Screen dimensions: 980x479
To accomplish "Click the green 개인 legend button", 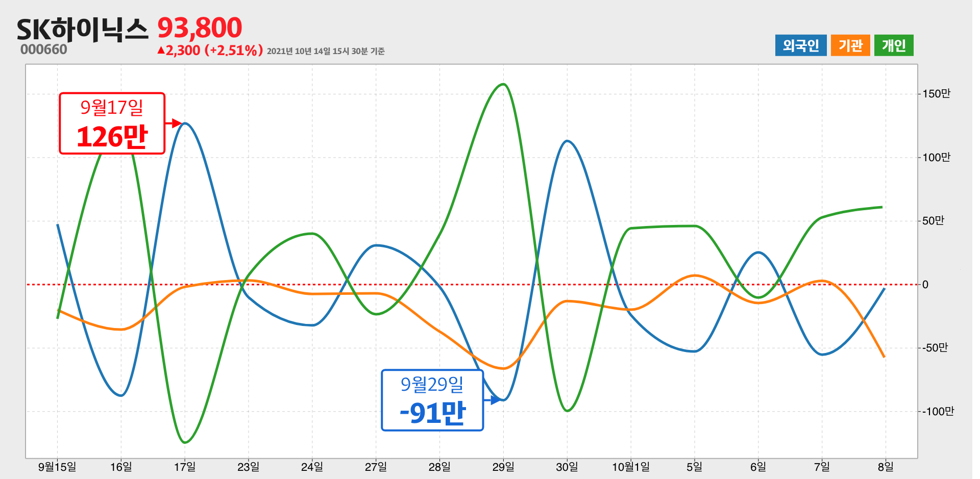I will tap(893, 45).
